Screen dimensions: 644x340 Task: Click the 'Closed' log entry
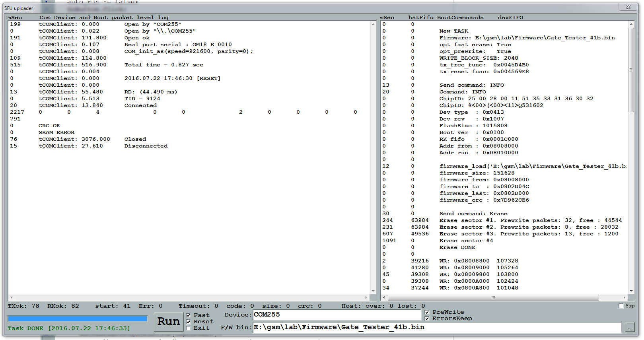[x=135, y=139]
